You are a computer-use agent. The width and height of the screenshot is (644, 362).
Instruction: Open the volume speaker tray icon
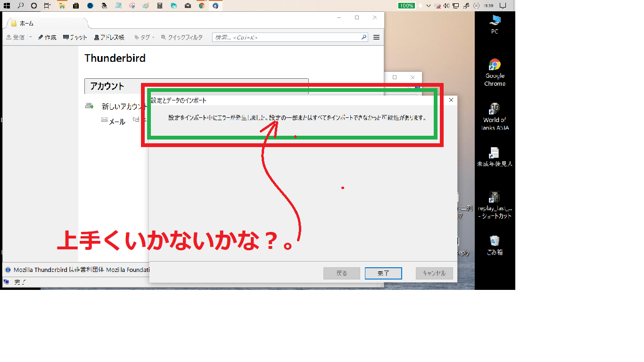click(446, 6)
